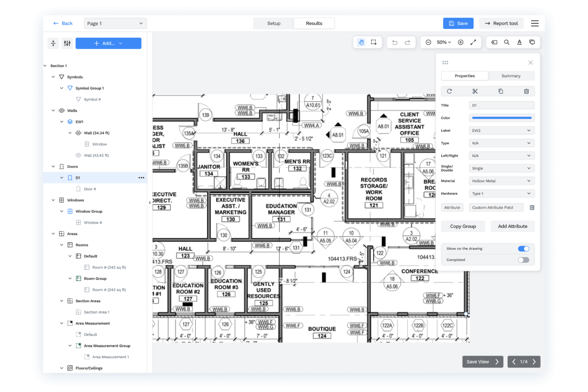Open the hamburger menu icon
Image resolution: width=588 pixels, height=392 pixels.
[x=535, y=23]
